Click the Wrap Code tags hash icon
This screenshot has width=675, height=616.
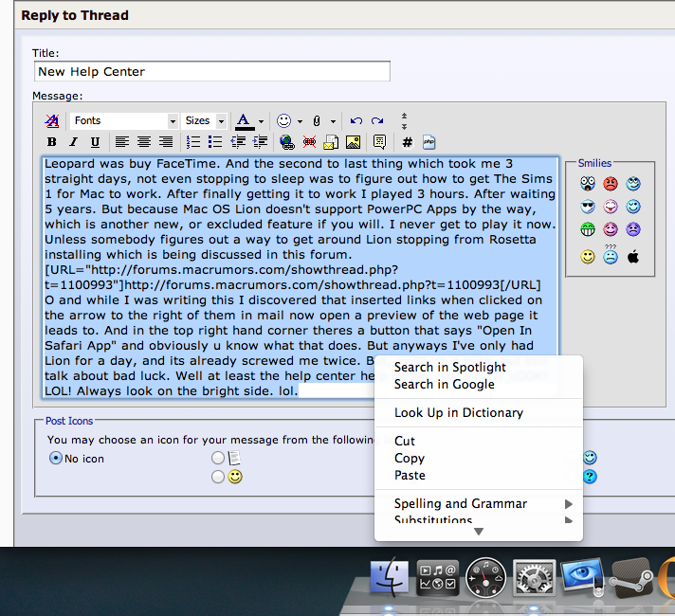(x=408, y=142)
